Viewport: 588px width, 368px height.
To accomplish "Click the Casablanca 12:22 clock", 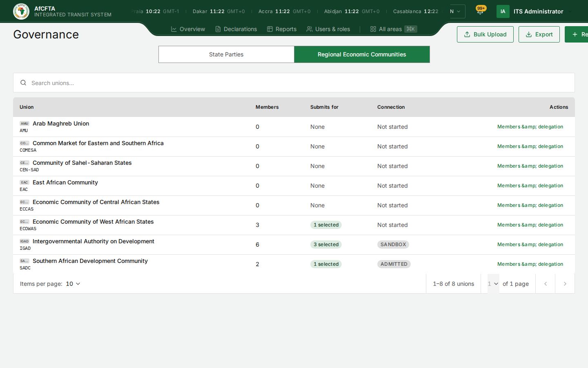I will point(416,11).
